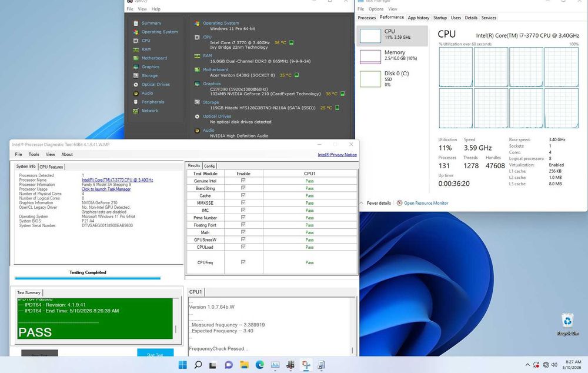Switch to Task Manager via taskbar icon
The image size is (588, 373).
(275, 365)
